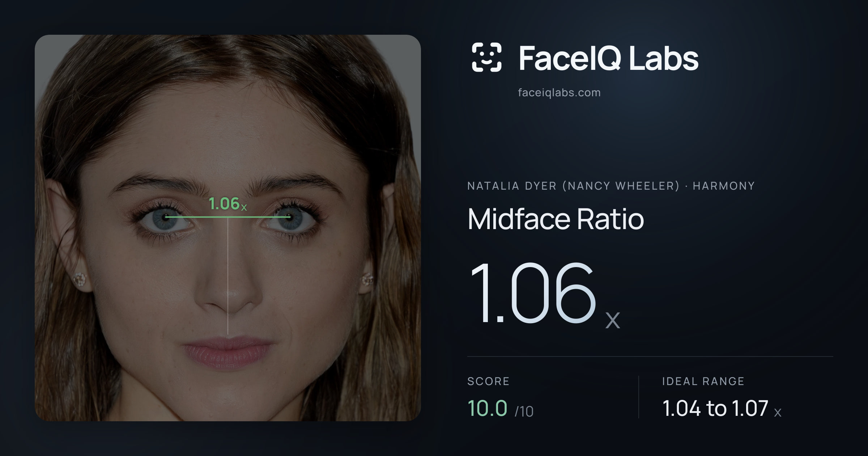Click the face photo thumbnail
The image size is (868, 456).
pyautogui.click(x=228, y=228)
